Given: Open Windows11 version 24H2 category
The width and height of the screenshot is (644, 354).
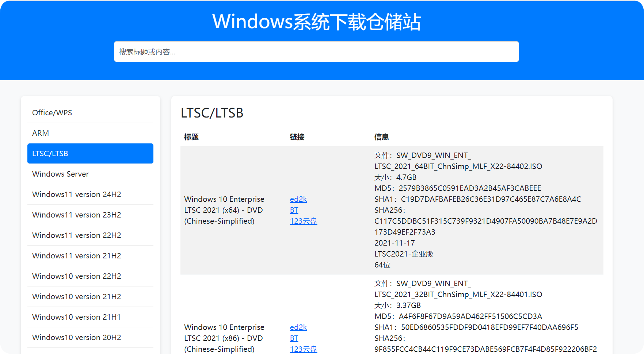Looking at the screenshot, I should 90,195.
